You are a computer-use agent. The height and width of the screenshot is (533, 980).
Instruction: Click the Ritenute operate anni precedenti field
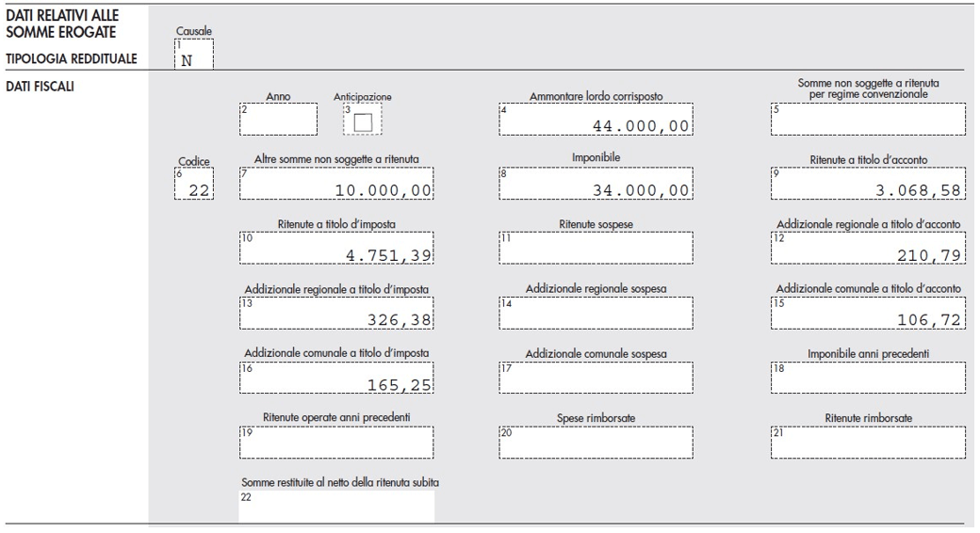coord(336,441)
